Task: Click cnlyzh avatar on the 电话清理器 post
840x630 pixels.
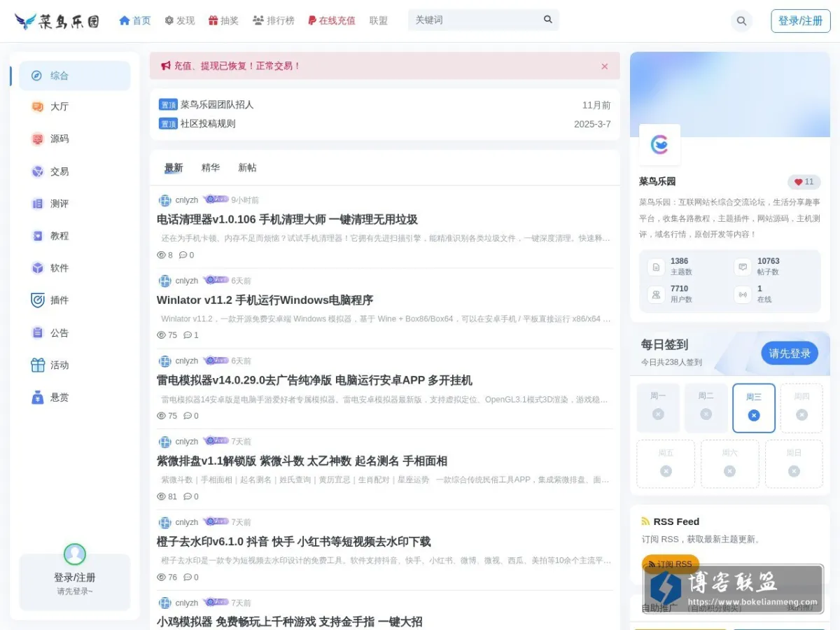Action: [x=165, y=200]
